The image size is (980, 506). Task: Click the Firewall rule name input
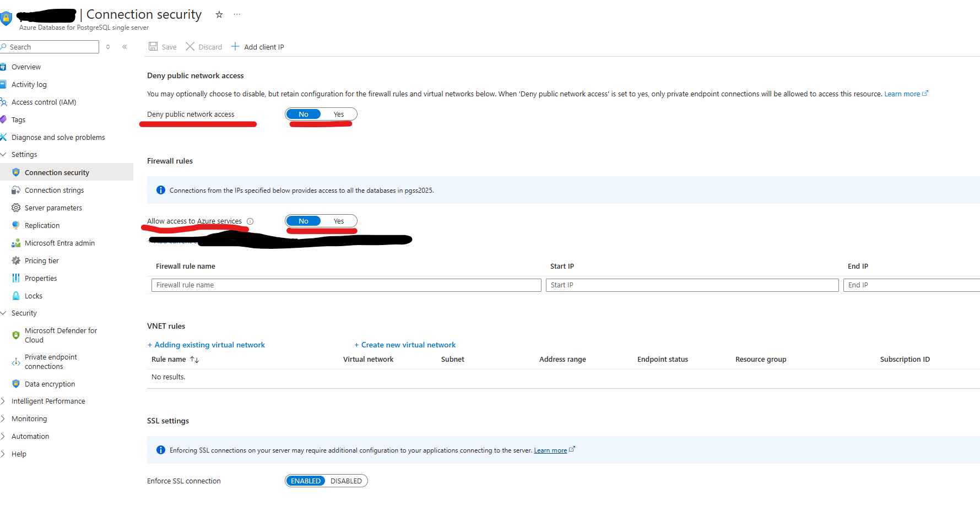(x=346, y=285)
